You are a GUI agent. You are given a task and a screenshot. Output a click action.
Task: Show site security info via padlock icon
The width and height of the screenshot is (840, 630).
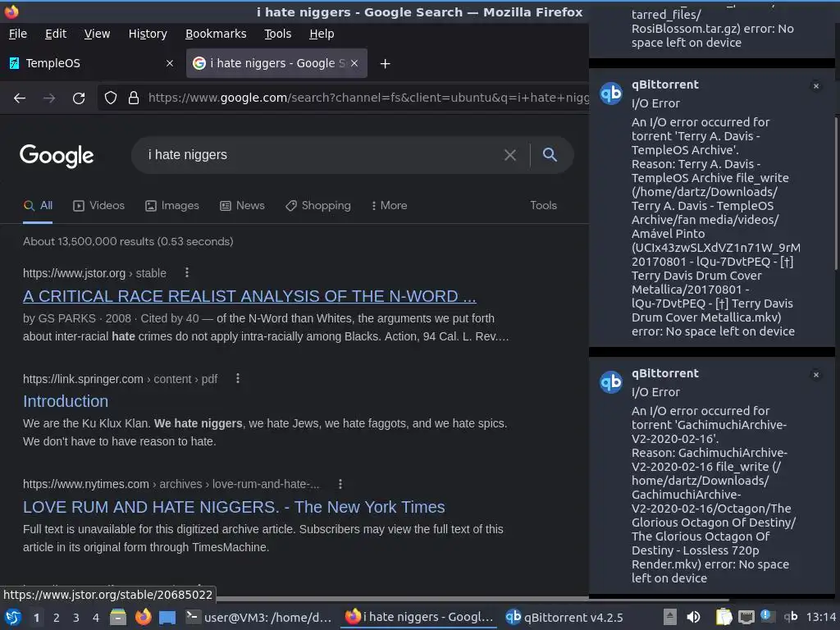134,98
